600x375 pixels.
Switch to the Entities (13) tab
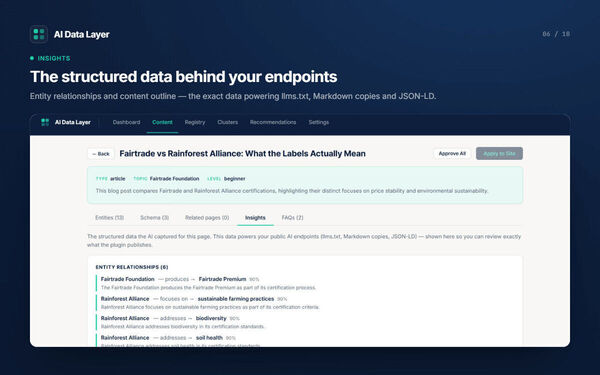[x=109, y=217]
